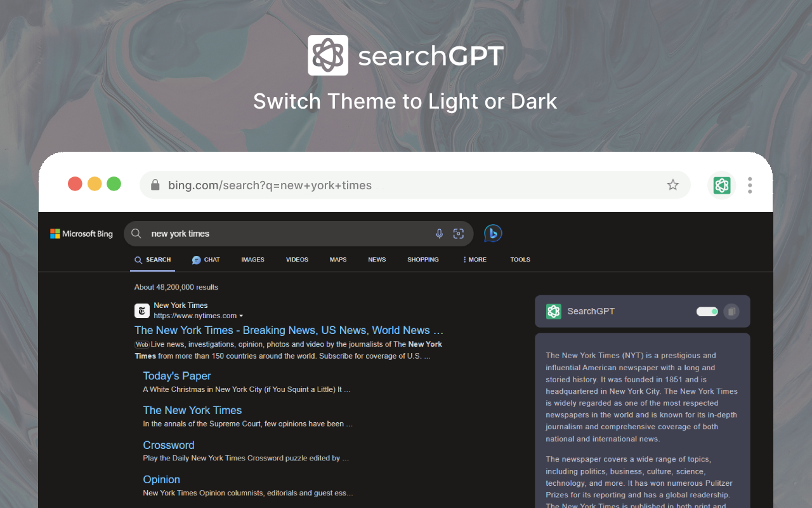This screenshot has height=508, width=812.
Task: Open the SearchGPT extension icon in browser toolbar
Action: (x=722, y=185)
